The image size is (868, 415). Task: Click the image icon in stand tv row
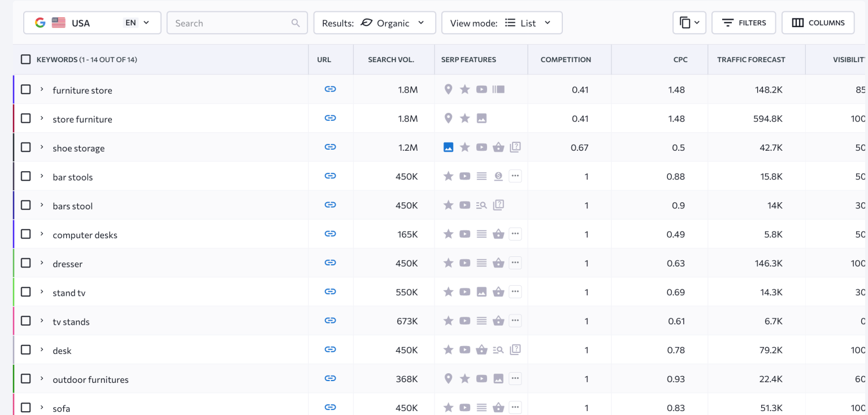[481, 292]
